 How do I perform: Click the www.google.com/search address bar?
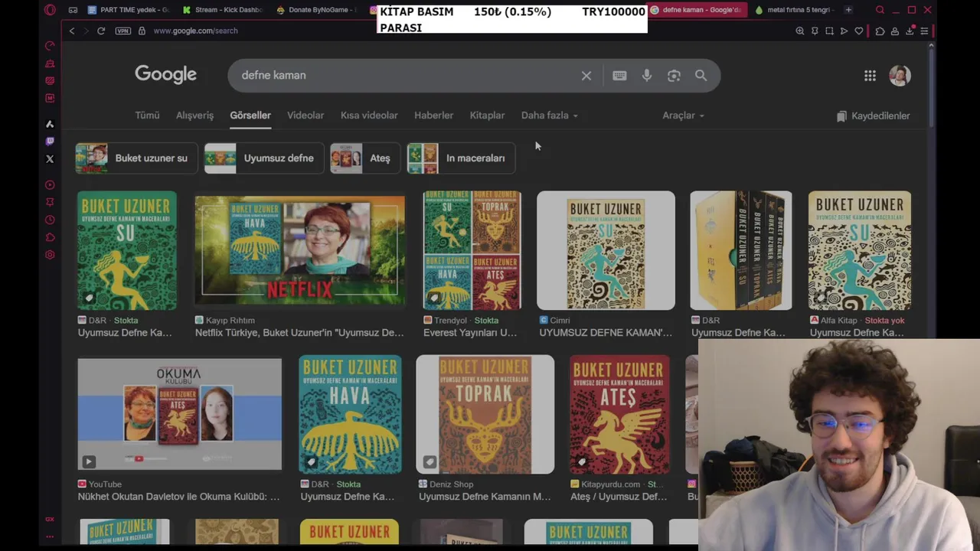click(195, 31)
